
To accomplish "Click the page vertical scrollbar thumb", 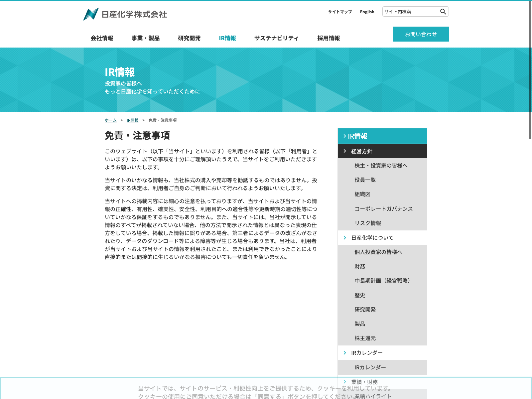I will point(530,70).
